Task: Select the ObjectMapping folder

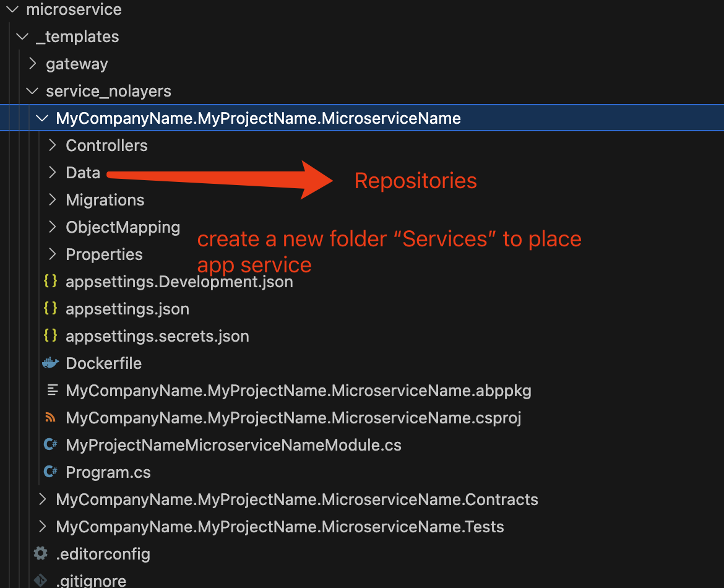Action: click(123, 227)
